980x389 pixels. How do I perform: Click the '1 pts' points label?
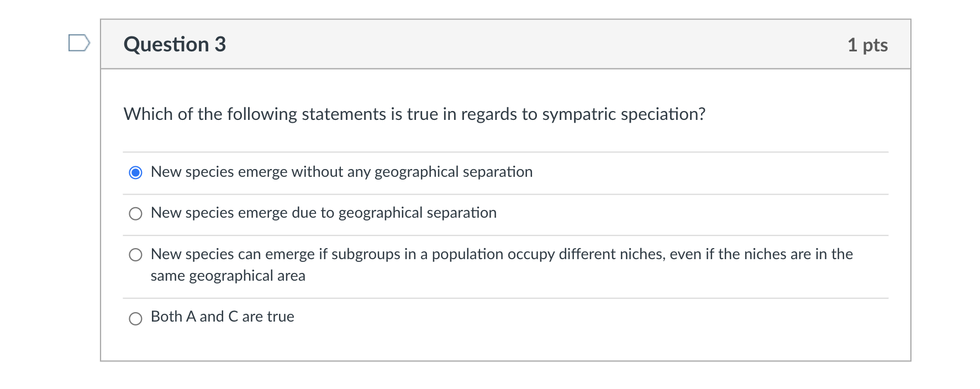(867, 45)
